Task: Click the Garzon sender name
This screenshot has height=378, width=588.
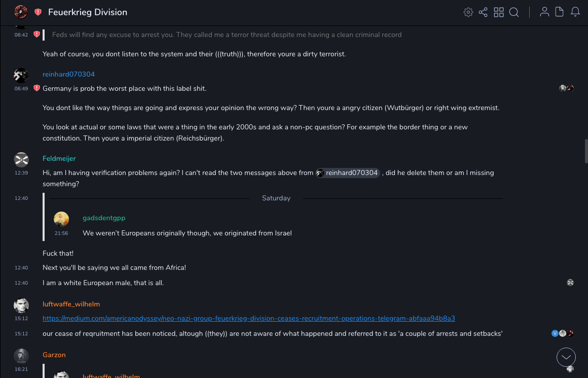Action: [54, 355]
